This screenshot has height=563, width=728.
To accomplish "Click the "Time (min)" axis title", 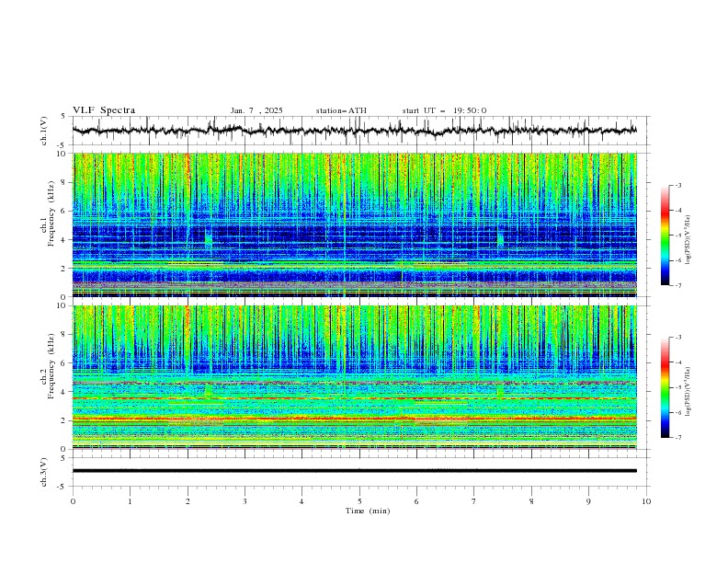I will pyautogui.click(x=368, y=511).
